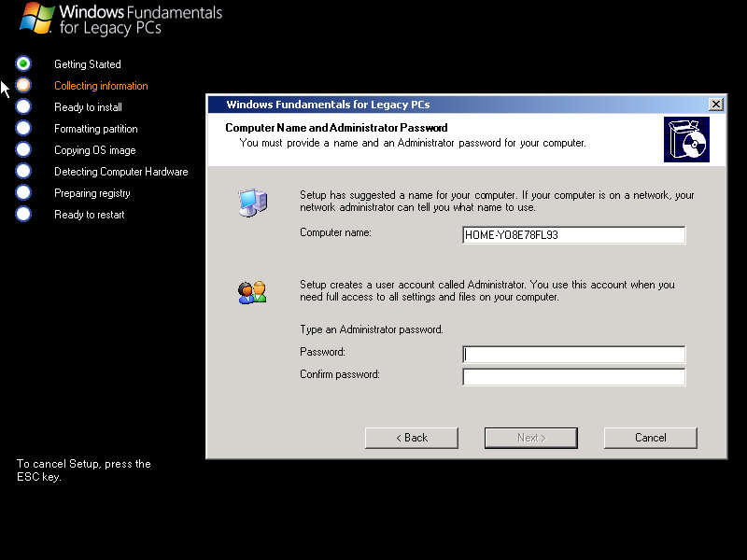Click the Preparing registry step circle
The height and width of the screenshot is (560, 747).
click(23, 192)
